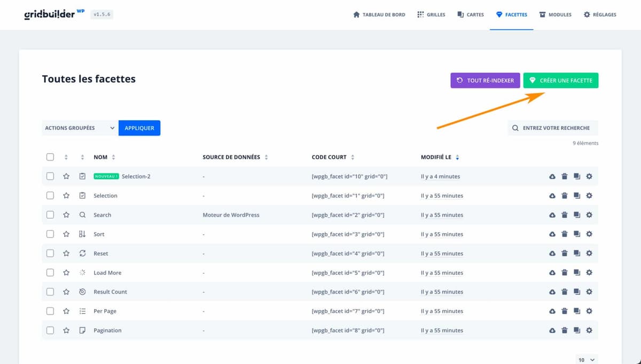Go to the Grilles tab
The width and height of the screenshot is (641, 364).
431,15
